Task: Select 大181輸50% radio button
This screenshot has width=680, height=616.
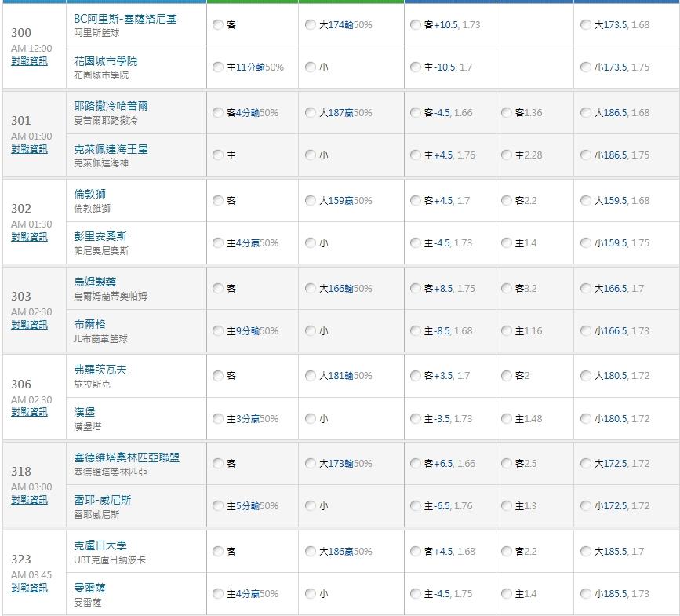Action: point(311,376)
